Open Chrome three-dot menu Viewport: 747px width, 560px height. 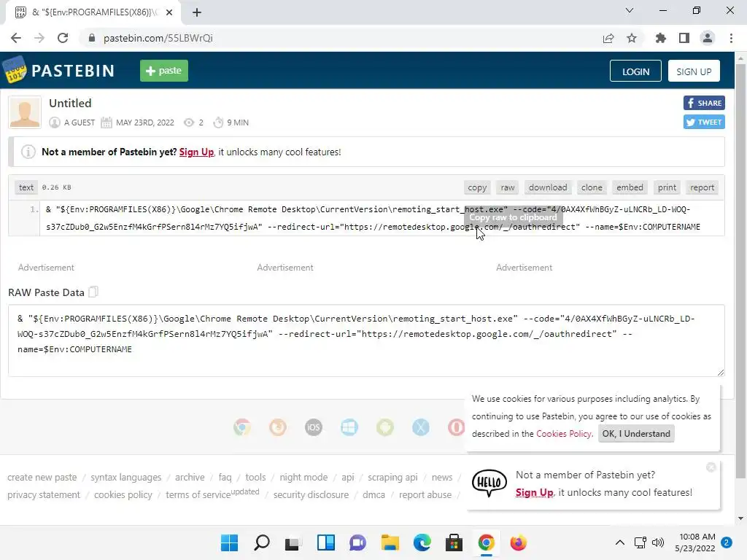coord(731,38)
